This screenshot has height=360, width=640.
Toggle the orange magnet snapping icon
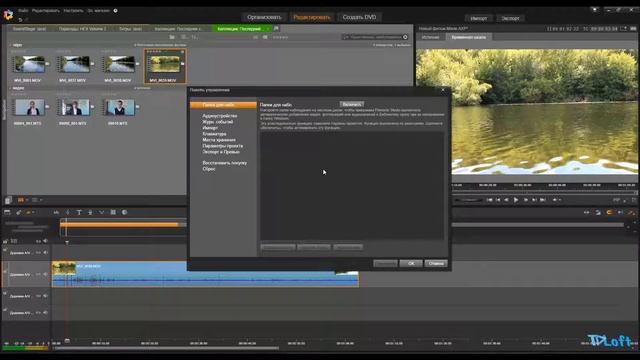coord(609,212)
